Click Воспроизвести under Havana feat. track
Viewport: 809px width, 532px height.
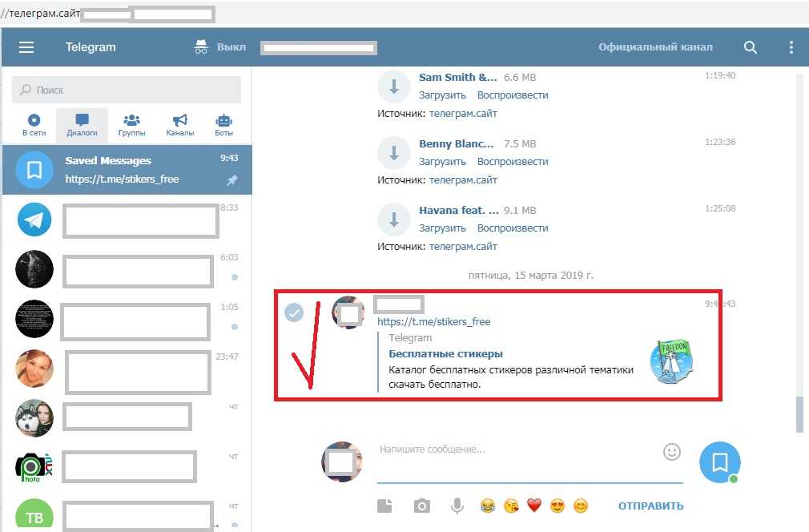coord(513,228)
